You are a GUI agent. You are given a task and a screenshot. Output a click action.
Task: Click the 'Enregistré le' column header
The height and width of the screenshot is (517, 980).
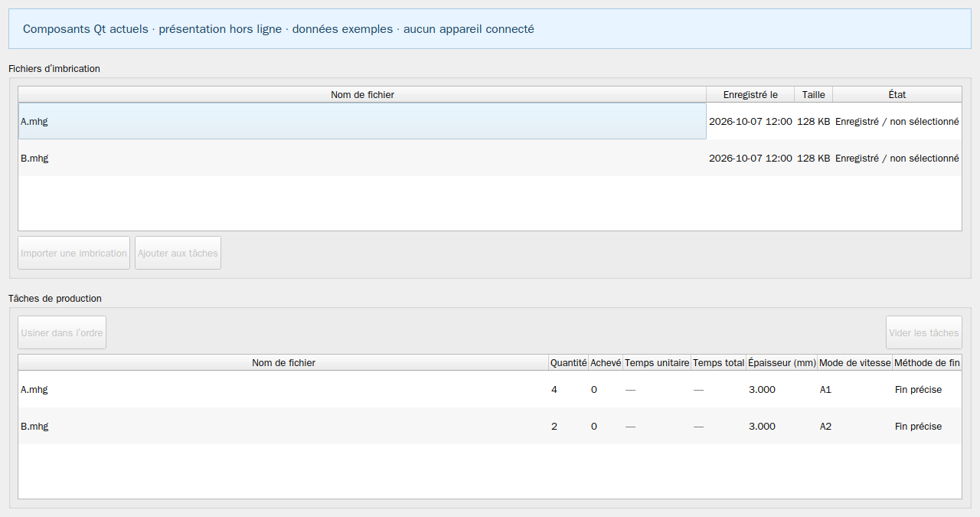click(x=750, y=94)
